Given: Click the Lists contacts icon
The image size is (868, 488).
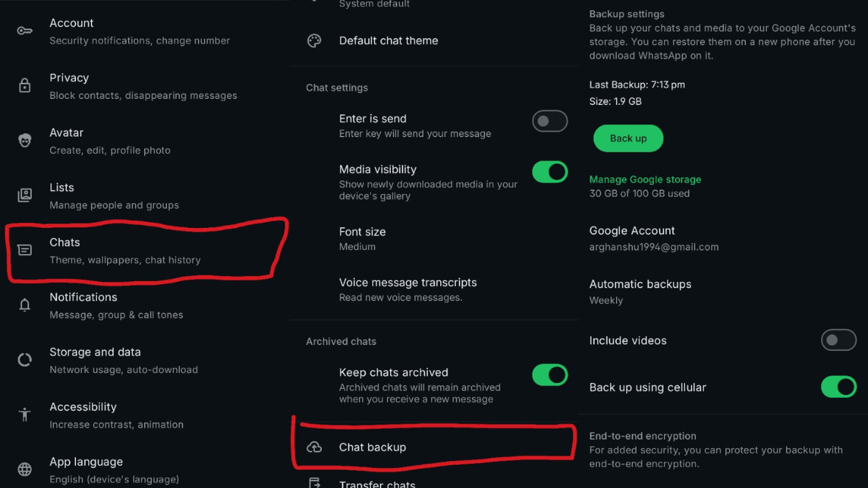Looking at the screenshot, I should [x=24, y=196].
